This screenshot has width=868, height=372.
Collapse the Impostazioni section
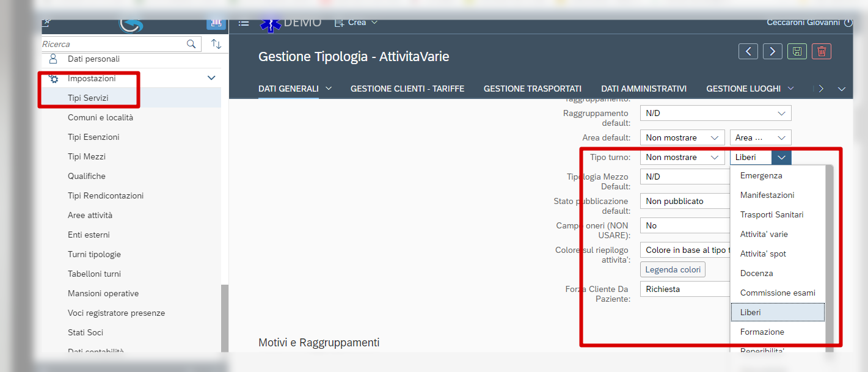[x=211, y=78]
